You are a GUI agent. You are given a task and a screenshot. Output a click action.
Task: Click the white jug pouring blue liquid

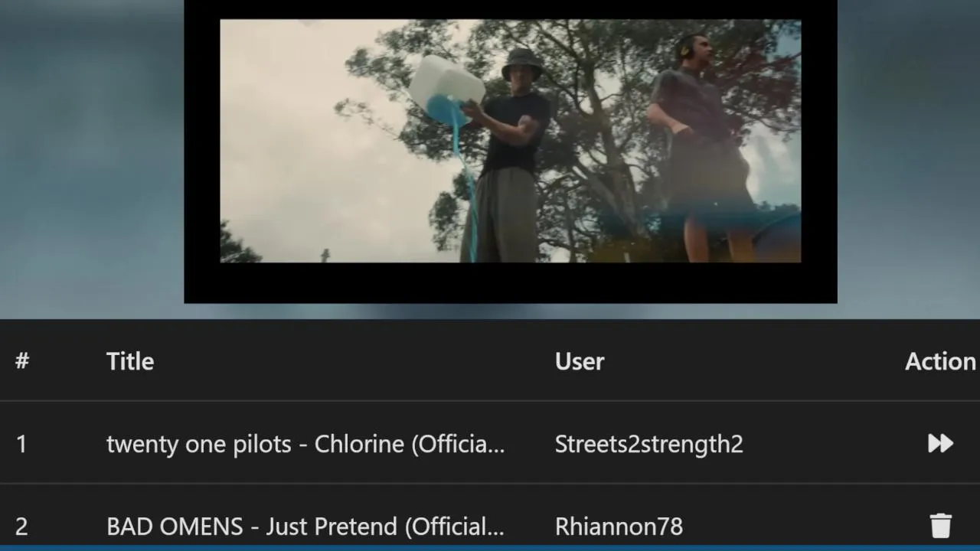tap(446, 88)
